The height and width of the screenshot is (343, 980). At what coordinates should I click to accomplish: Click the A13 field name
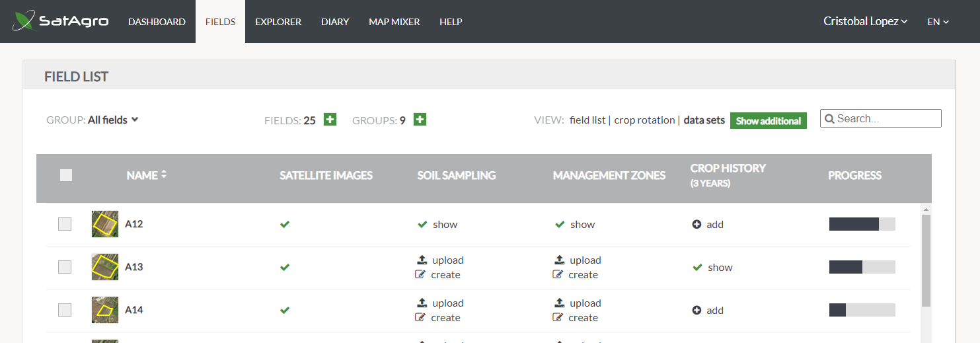point(134,267)
